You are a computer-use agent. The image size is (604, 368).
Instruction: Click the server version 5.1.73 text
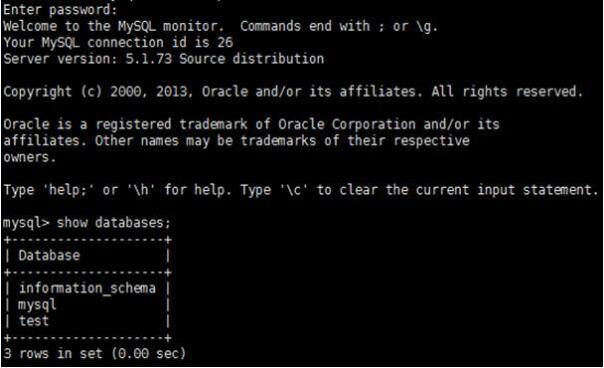click(x=148, y=59)
